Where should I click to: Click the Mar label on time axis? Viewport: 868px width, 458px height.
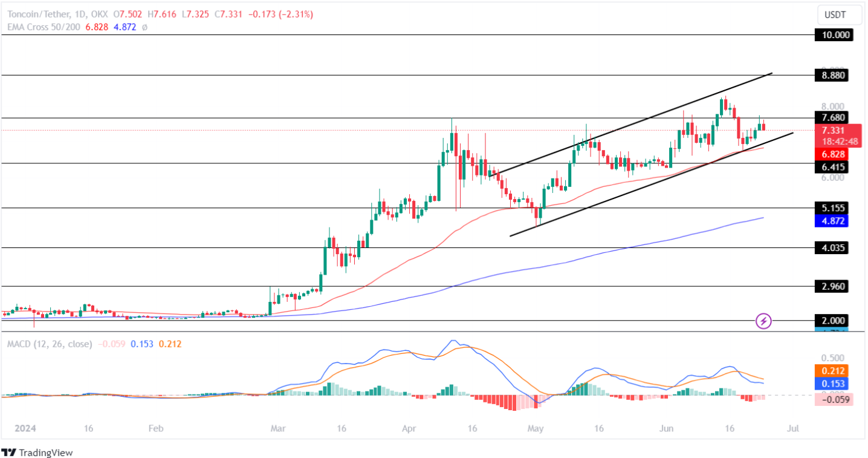(x=277, y=428)
